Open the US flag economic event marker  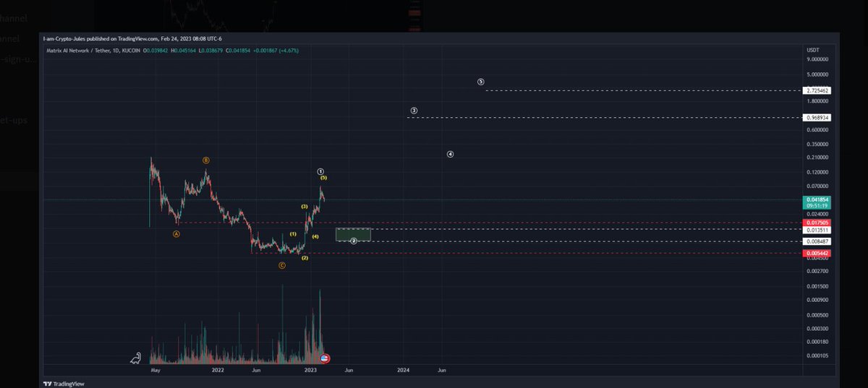point(325,358)
